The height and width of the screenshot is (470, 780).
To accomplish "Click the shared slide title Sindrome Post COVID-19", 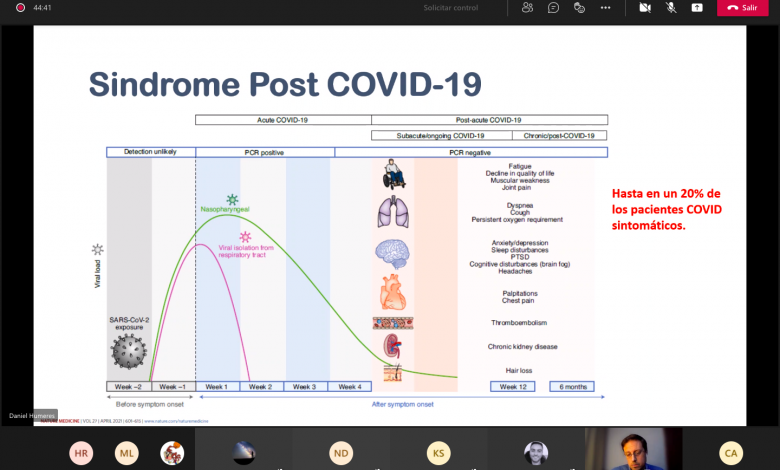I will pos(284,84).
